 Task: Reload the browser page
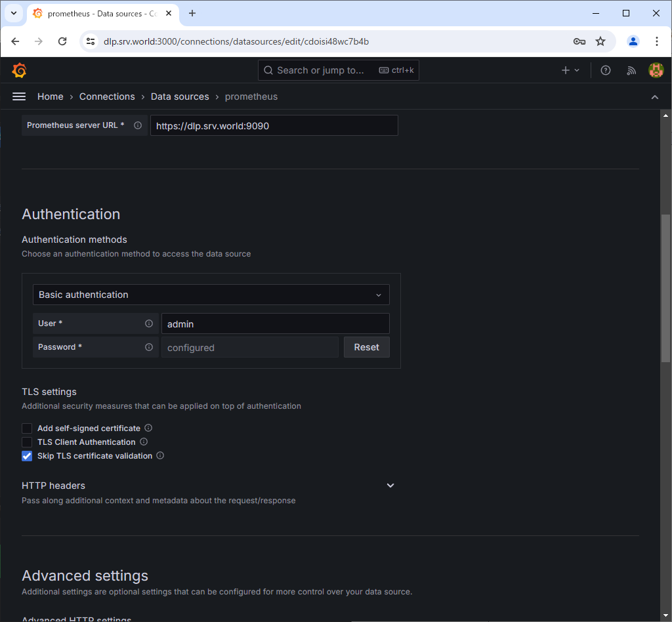click(x=62, y=41)
